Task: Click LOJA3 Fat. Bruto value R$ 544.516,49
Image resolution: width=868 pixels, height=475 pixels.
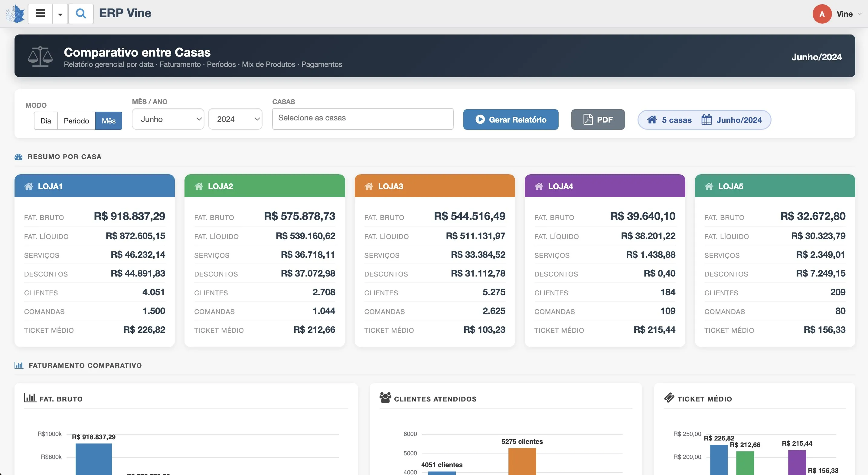Action: click(x=470, y=216)
